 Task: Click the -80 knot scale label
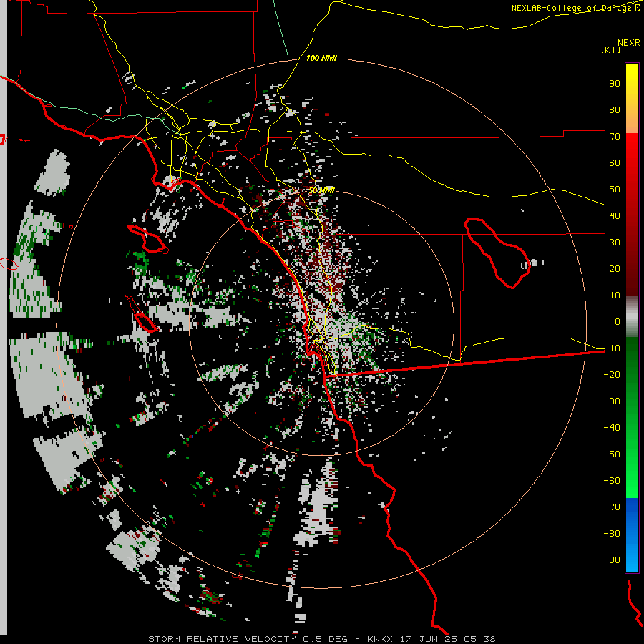click(612, 534)
